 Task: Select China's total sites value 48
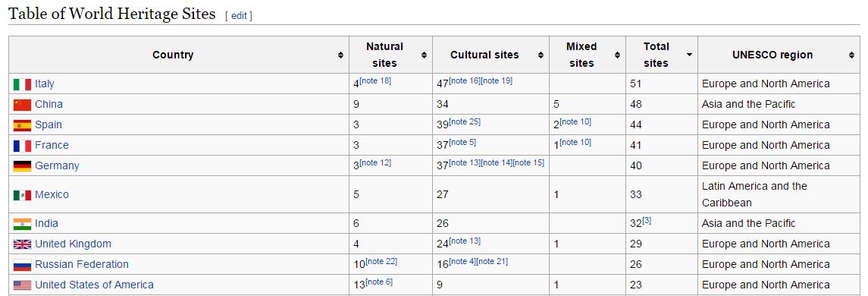636,105
